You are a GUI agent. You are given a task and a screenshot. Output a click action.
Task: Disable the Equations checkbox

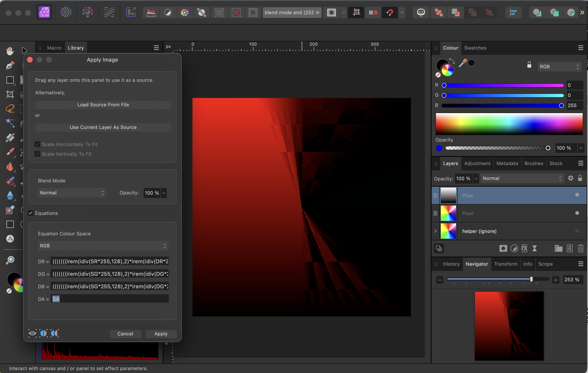[31, 213]
